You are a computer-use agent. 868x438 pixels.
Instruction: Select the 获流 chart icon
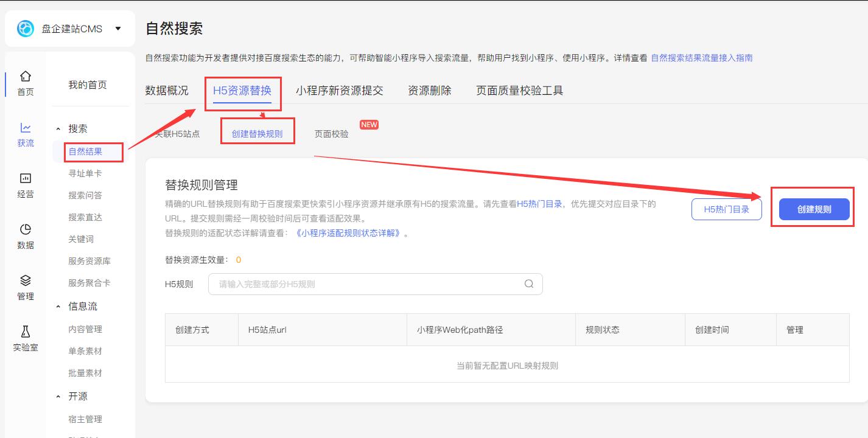25,128
